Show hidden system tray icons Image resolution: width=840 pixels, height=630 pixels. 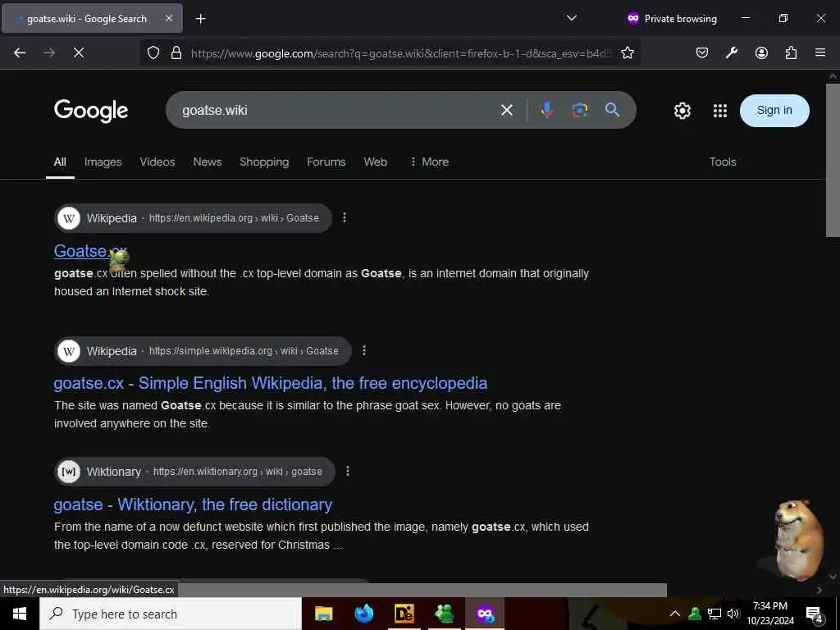pos(675,614)
